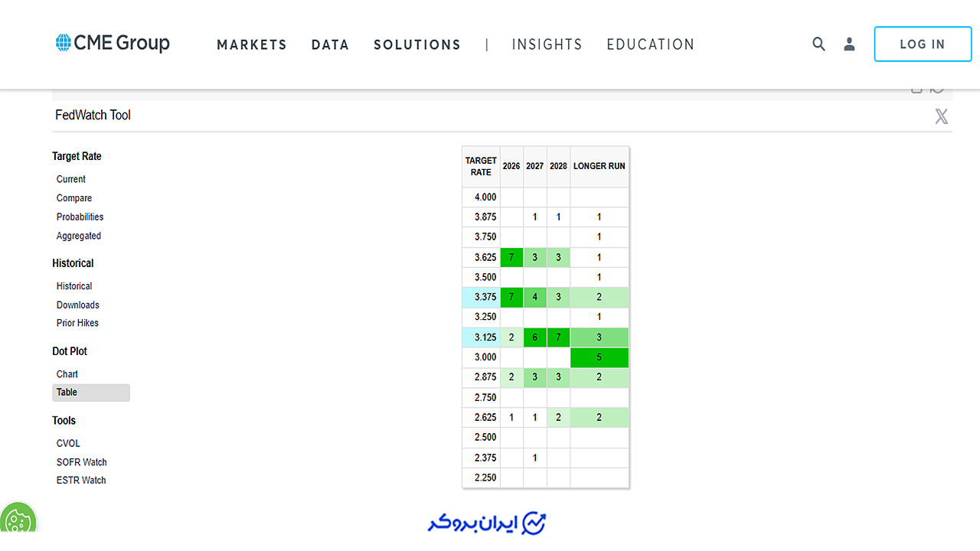
Task: Click the 2027 value 1 at 2.375
Action: click(x=535, y=458)
